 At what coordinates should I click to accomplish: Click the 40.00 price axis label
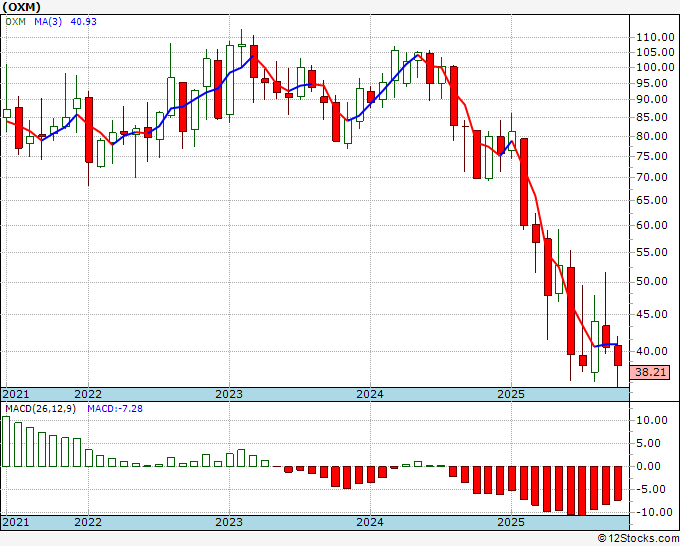click(651, 351)
